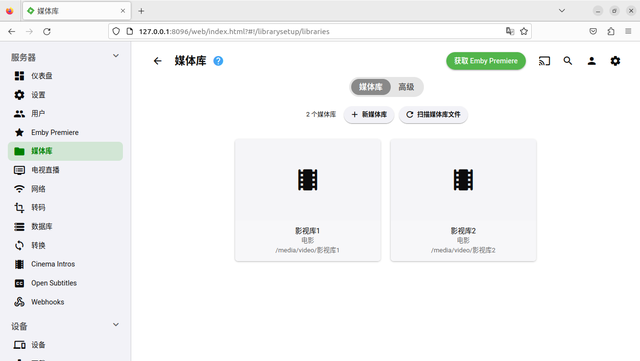Viewport: 640px width, 361px height.
Task: Select the 媒体库 folder icon in sidebar
Action: tap(19, 151)
